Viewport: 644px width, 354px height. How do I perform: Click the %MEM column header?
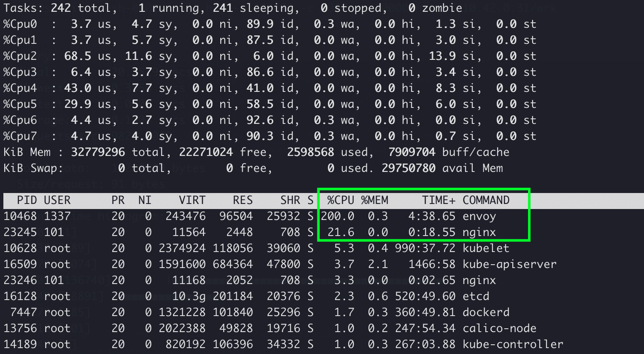pos(374,200)
